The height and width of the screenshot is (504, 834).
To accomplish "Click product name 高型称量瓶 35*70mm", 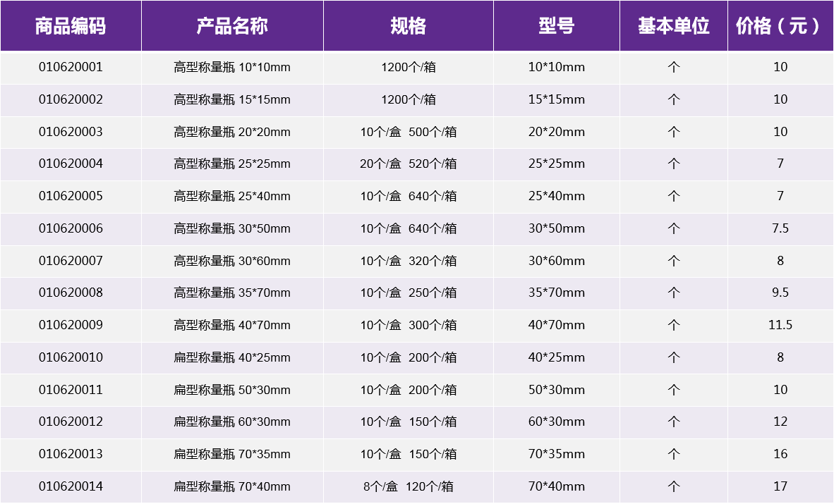I will click(232, 293).
